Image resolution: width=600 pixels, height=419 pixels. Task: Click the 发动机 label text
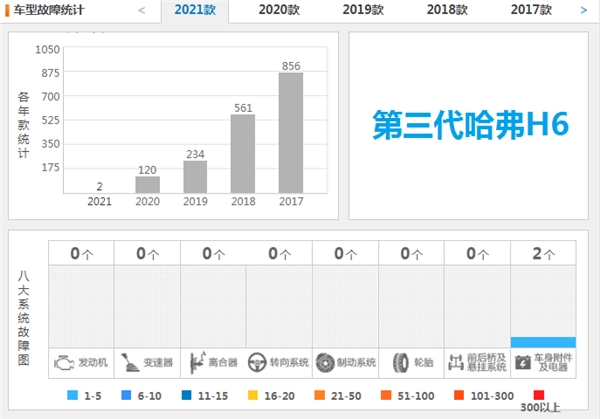point(93,362)
